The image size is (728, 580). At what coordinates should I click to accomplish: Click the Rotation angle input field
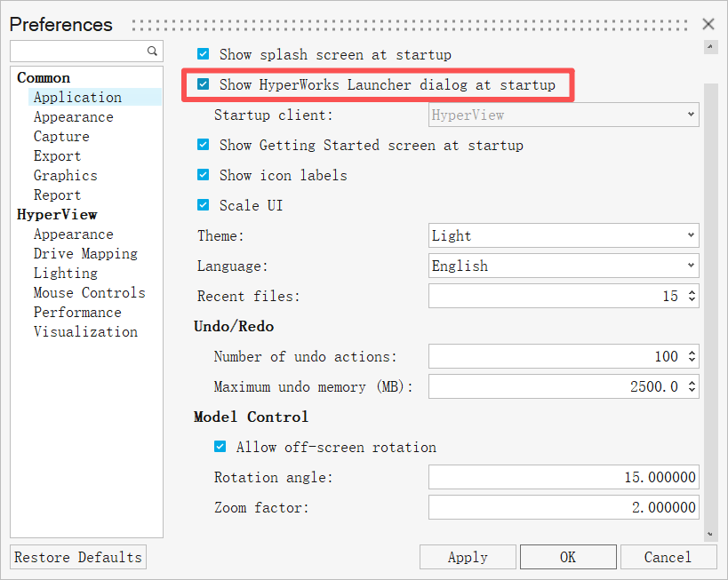pyautogui.click(x=564, y=477)
